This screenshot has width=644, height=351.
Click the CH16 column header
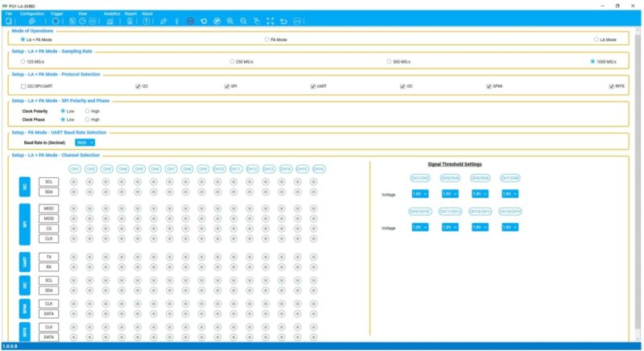pos(319,169)
